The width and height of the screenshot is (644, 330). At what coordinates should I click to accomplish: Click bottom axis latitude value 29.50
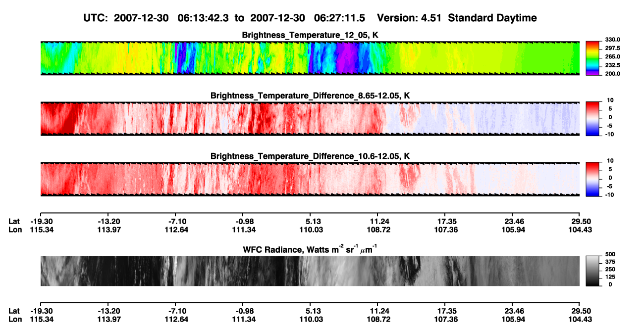[x=580, y=311]
